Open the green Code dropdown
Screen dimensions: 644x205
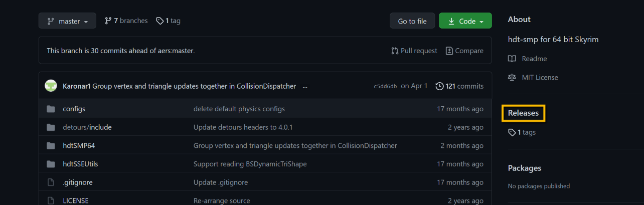pos(465,21)
